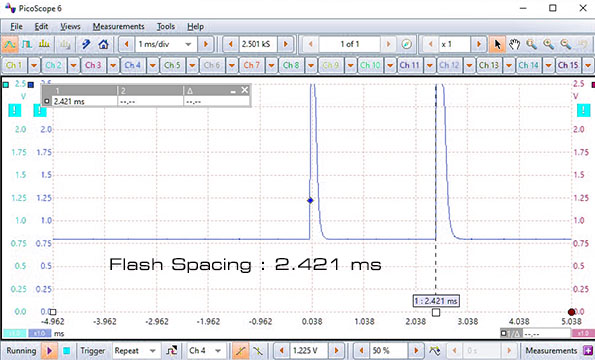This screenshot has width=595, height=360.
Task: Open the Tools menu
Action: click(166, 27)
